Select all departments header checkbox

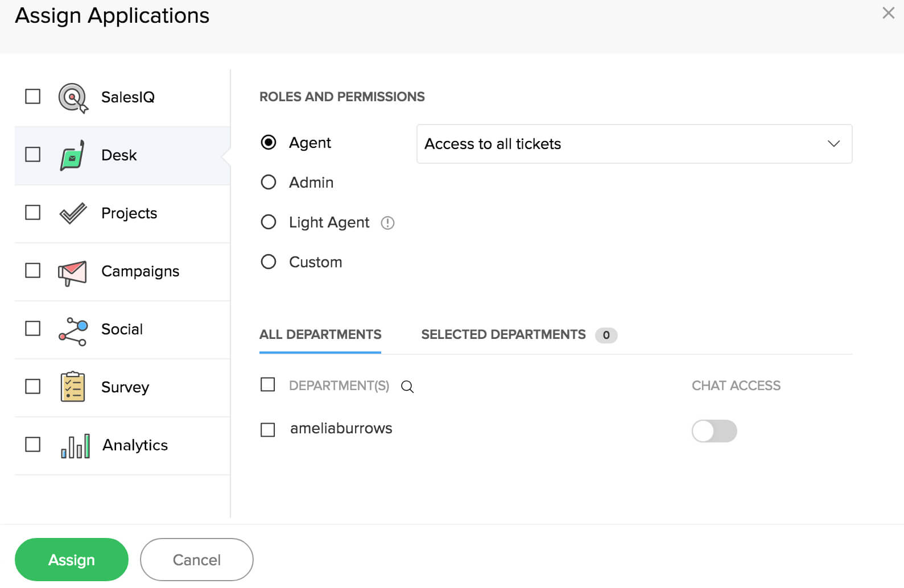(267, 385)
